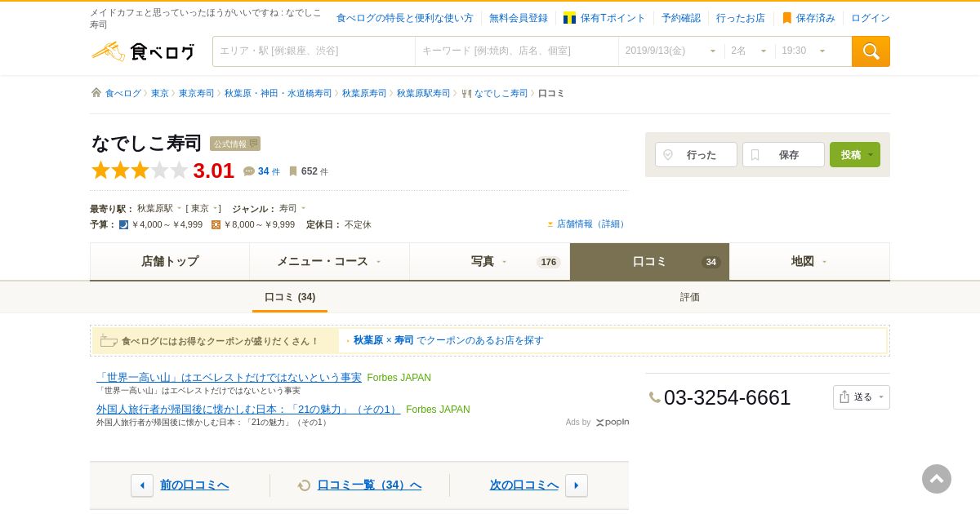The width and height of the screenshot is (980, 514).
Task: Click the 21の魅力 Forbes ad headline
Action: [248, 410]
